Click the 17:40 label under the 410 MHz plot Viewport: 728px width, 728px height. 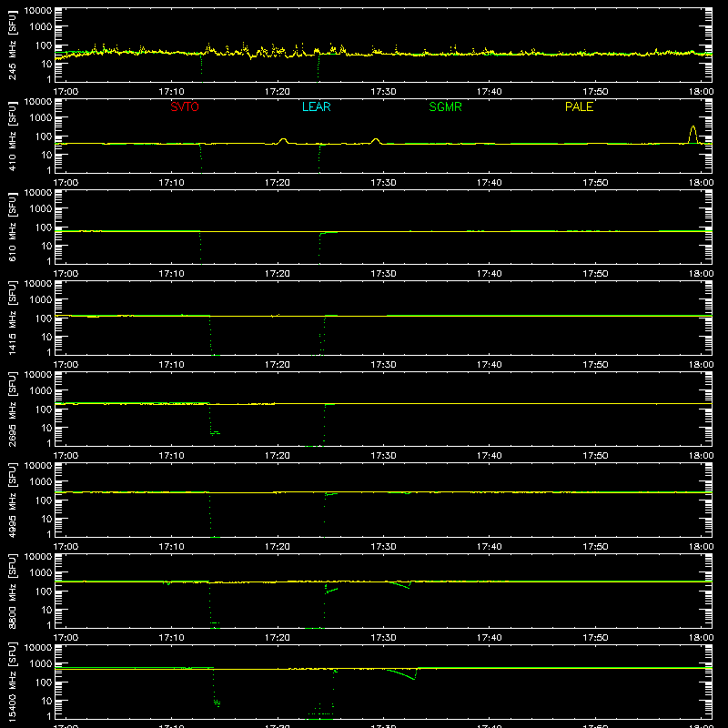click(x=489, y=183)
